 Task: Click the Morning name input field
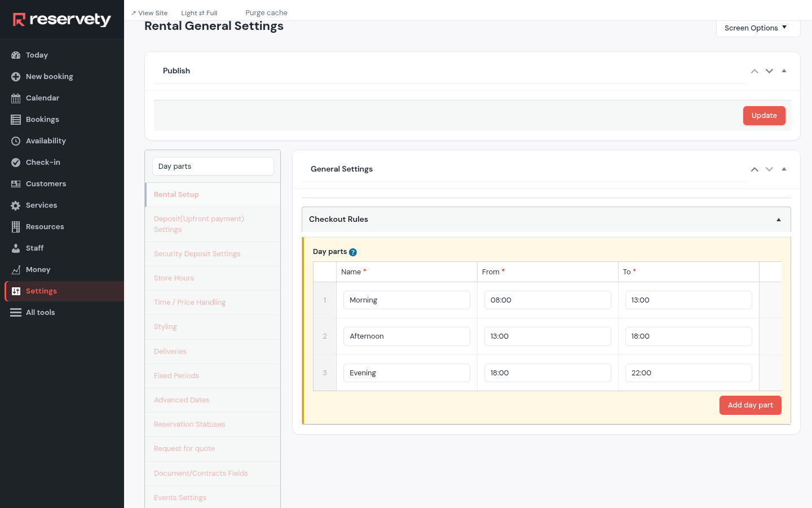point(407,300)
